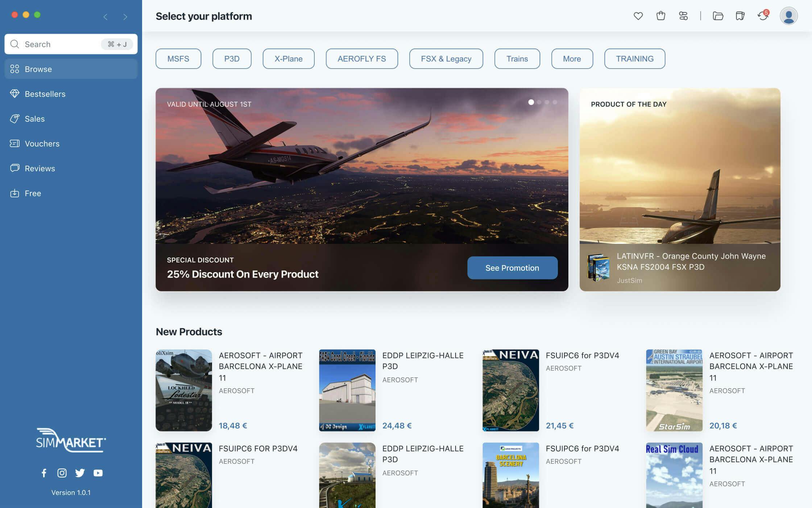The height and width of the screenshot is (508, 812).
Task: Click the Version 1.0.1 label
Action: point(71,492)
